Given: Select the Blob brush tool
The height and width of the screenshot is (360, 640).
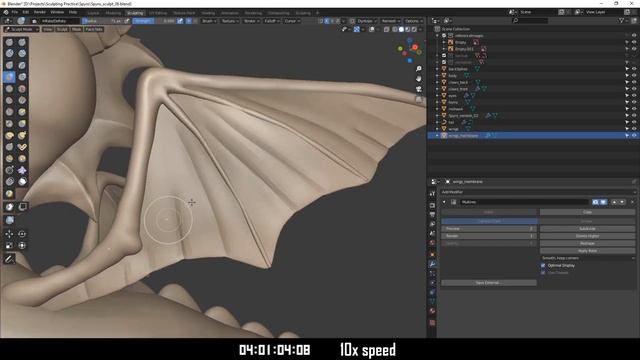Looking at the screenshot, I should (x=22, y=77).
